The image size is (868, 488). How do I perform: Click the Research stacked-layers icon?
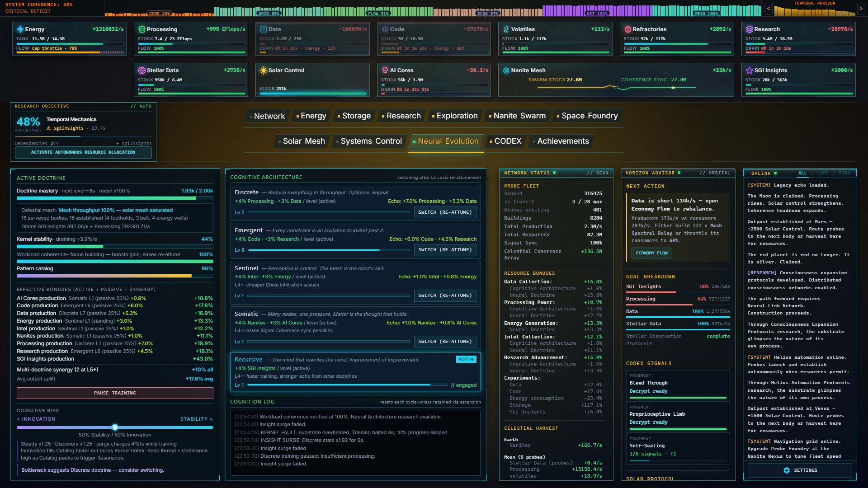[x=749, y=29]
